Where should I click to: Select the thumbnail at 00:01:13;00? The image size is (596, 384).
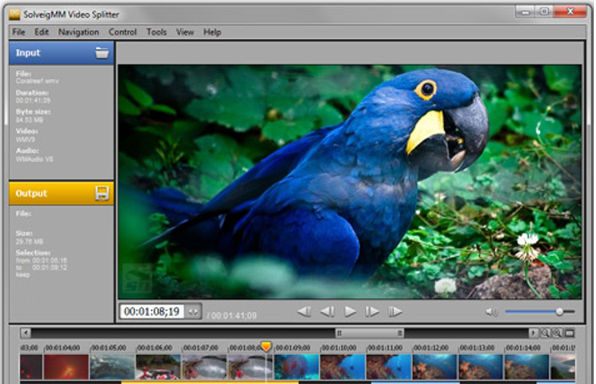[x=481, y=367]
